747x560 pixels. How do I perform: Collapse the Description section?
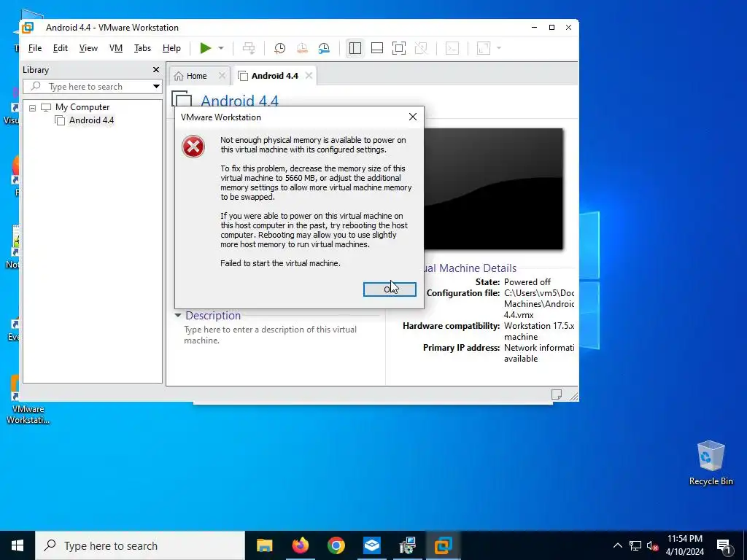[178, 315]
